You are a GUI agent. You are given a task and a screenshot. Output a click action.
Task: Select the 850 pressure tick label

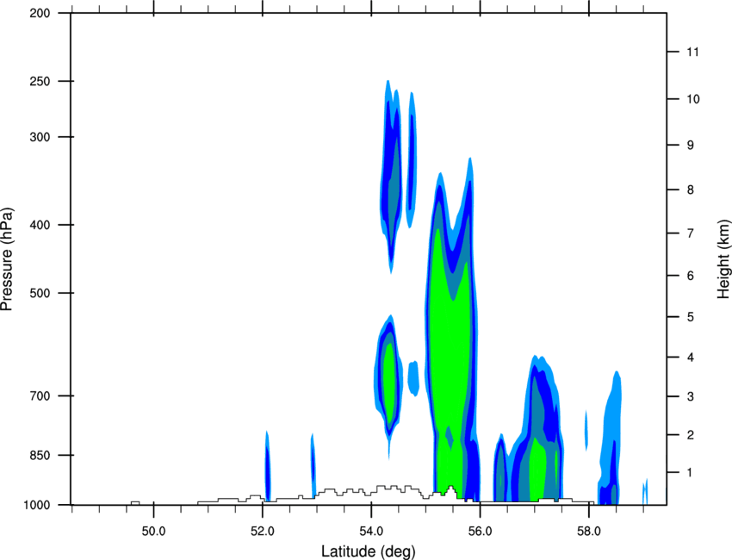coord(40,454)
